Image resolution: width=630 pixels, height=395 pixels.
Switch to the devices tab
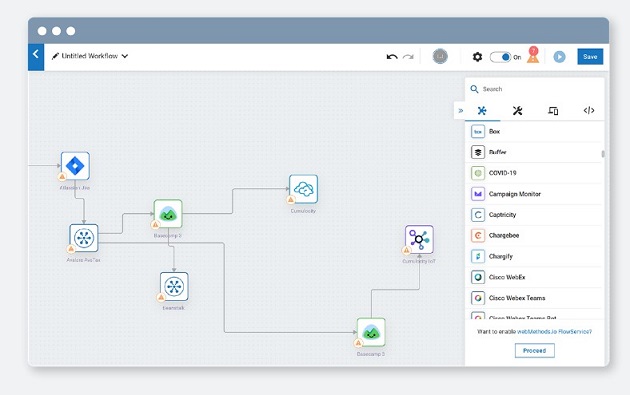(553, 111)
